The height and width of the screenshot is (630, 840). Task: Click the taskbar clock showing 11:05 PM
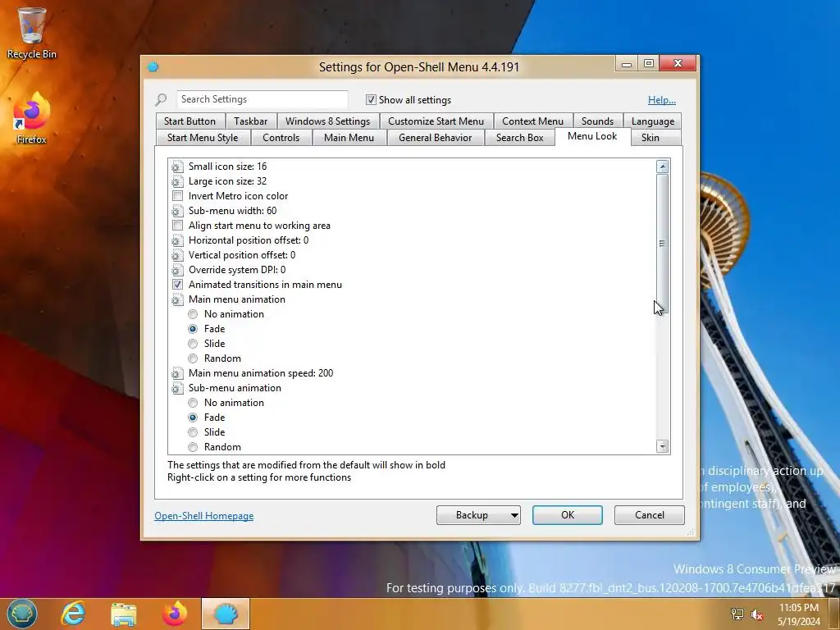[x=799, y=614]
